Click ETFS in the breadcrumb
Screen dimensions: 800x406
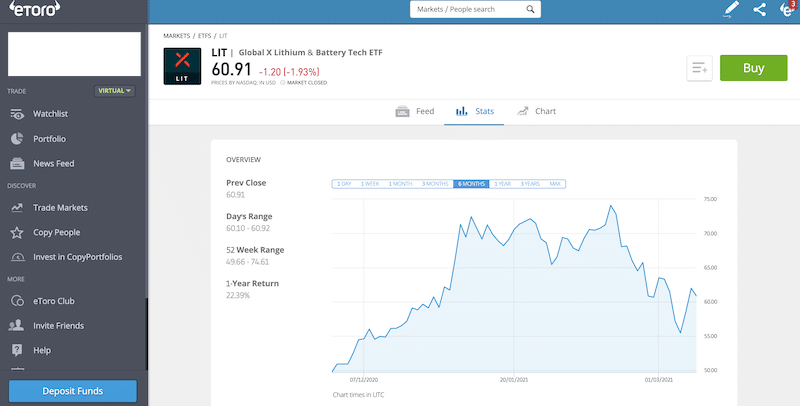(205, 36)
